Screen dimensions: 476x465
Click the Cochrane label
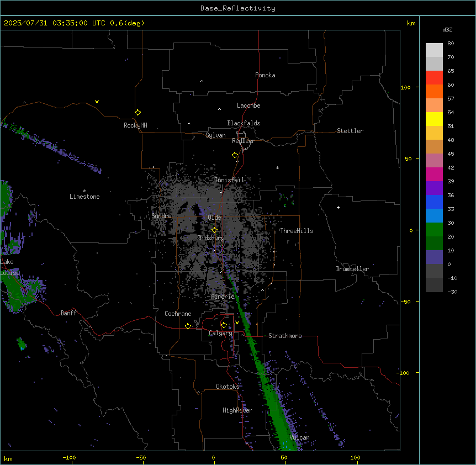[x=178, y=314]
